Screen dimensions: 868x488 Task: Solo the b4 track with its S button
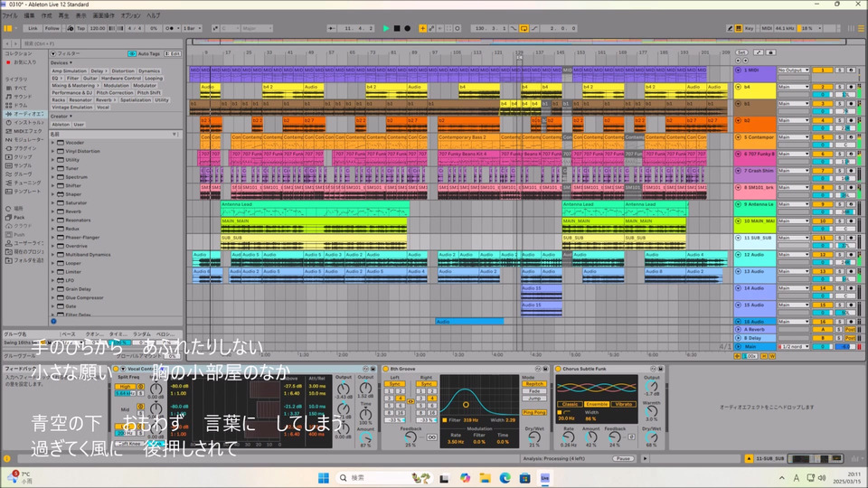pos(840,87)
